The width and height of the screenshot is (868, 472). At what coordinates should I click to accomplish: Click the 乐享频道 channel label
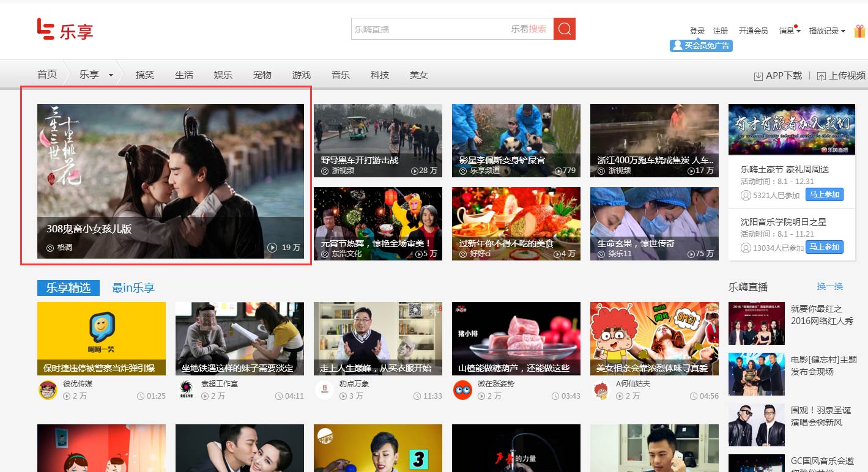click(484, 171)
